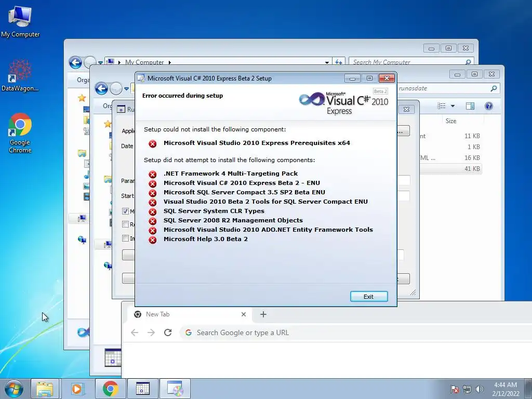Click Chrome back arrow

pos(135,332)
